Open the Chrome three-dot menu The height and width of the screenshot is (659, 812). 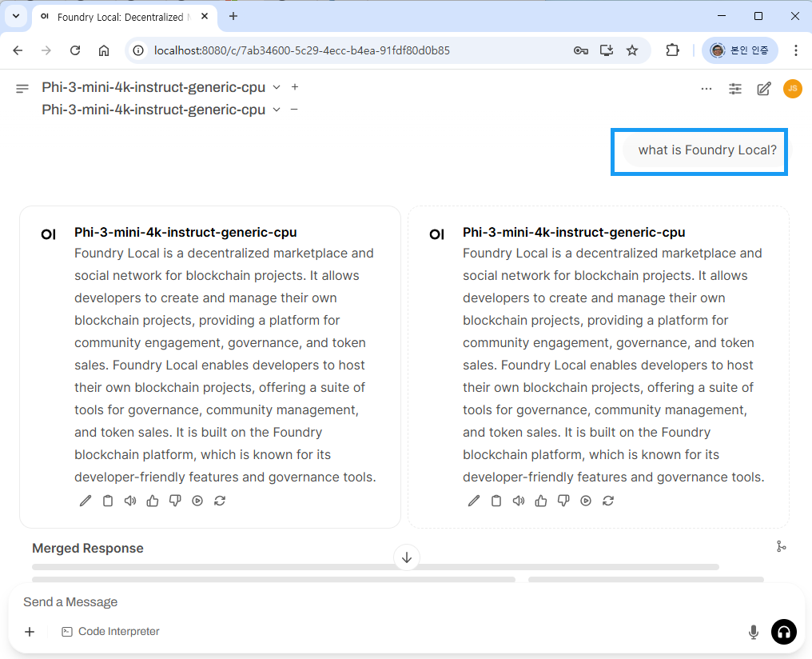pyautogui.click(x=795, y=50)
